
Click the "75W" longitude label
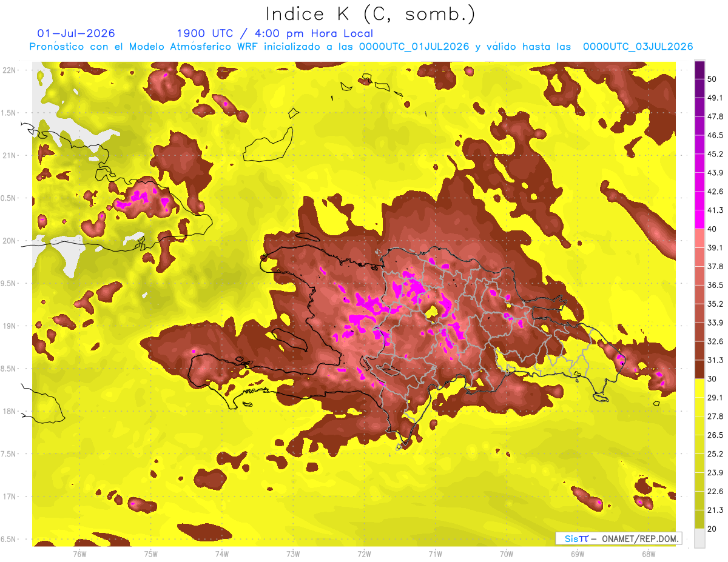tap(151, 554)
